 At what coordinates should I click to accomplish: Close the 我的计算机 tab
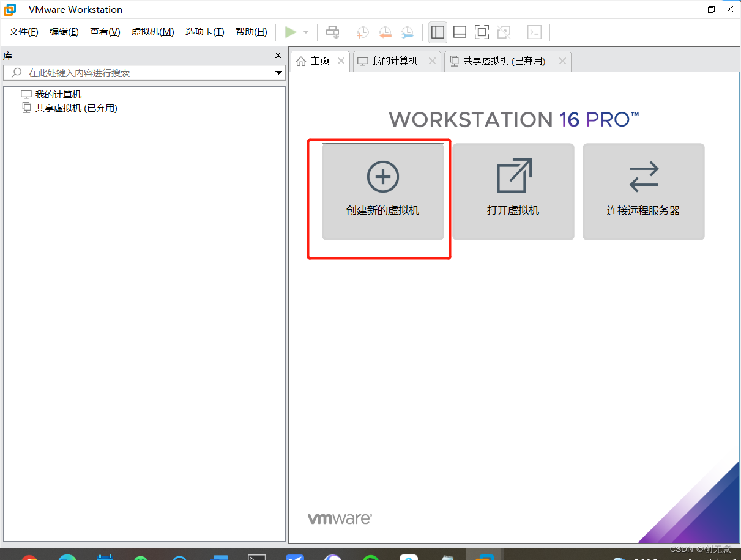[432, 61]
